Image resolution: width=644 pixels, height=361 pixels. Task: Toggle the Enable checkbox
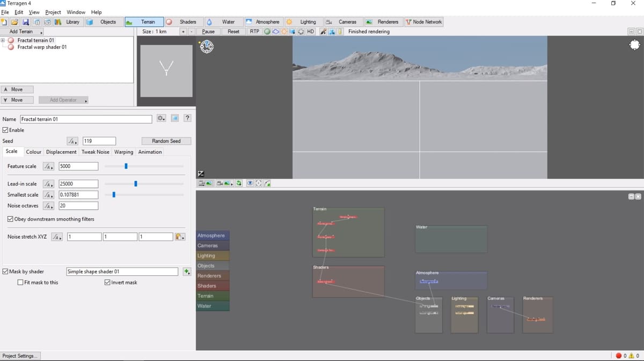5,130
